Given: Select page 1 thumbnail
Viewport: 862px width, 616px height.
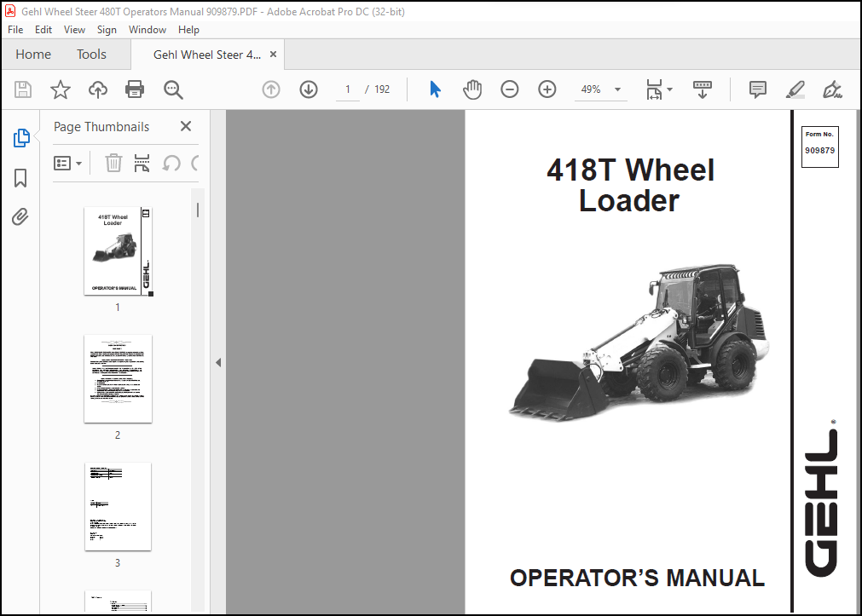Looking at the screenshot, I should pyautogui.click(x=119, y=251).
